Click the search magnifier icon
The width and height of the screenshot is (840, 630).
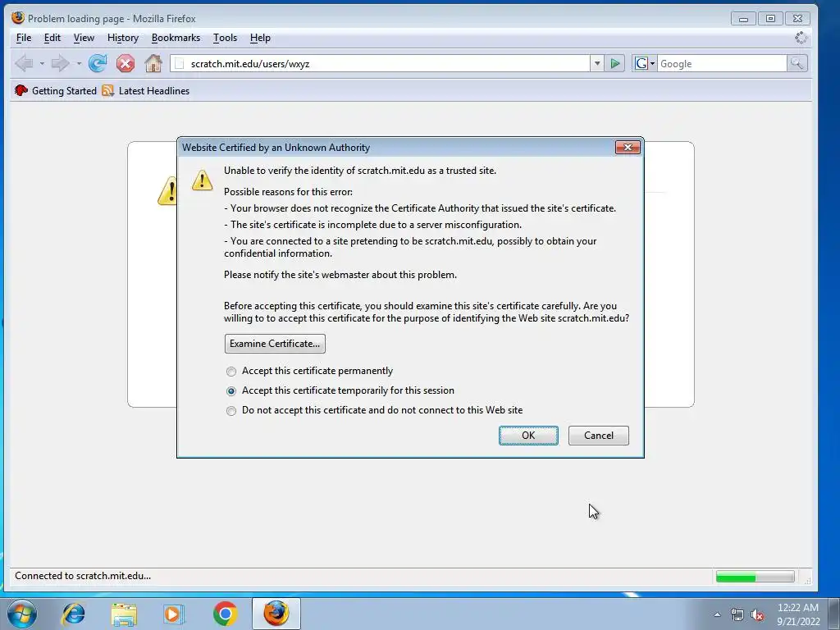797,64
